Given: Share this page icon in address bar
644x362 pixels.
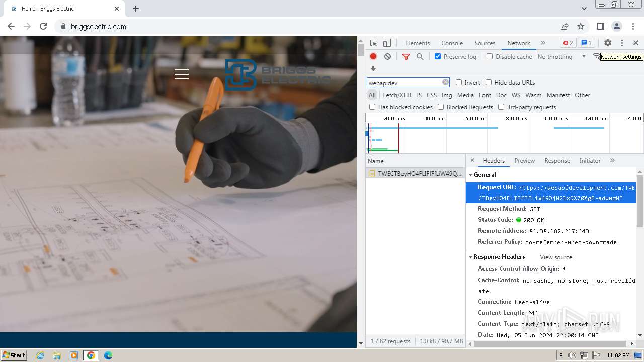Looking at the screenshot, I should click(565, 26).
